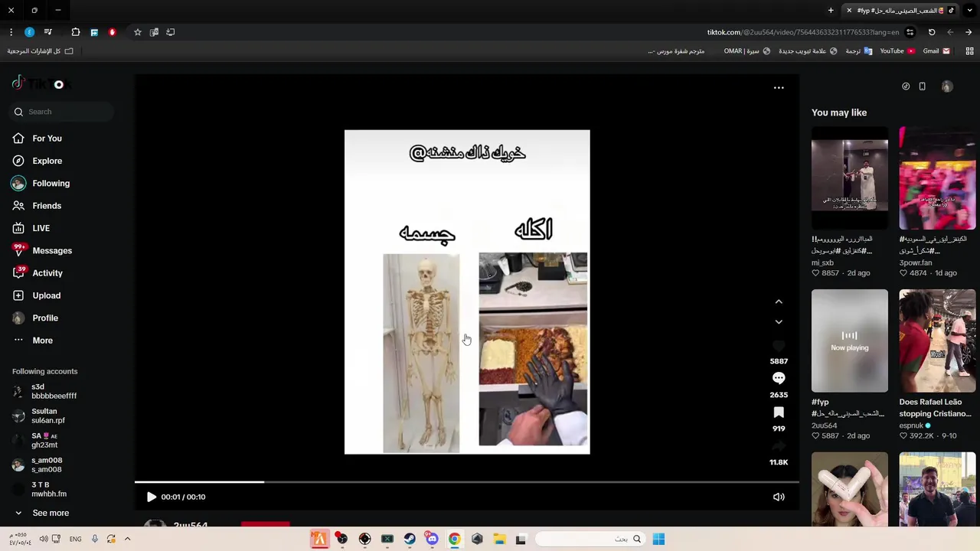Open the Gmail bookmark
Viewport: 980px width, 551px height.
pos(936,51)
